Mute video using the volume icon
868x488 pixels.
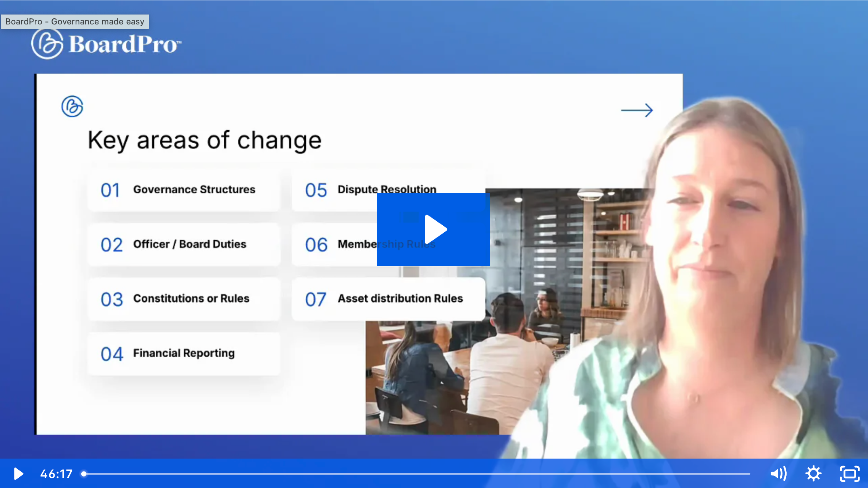coord(778,473)
